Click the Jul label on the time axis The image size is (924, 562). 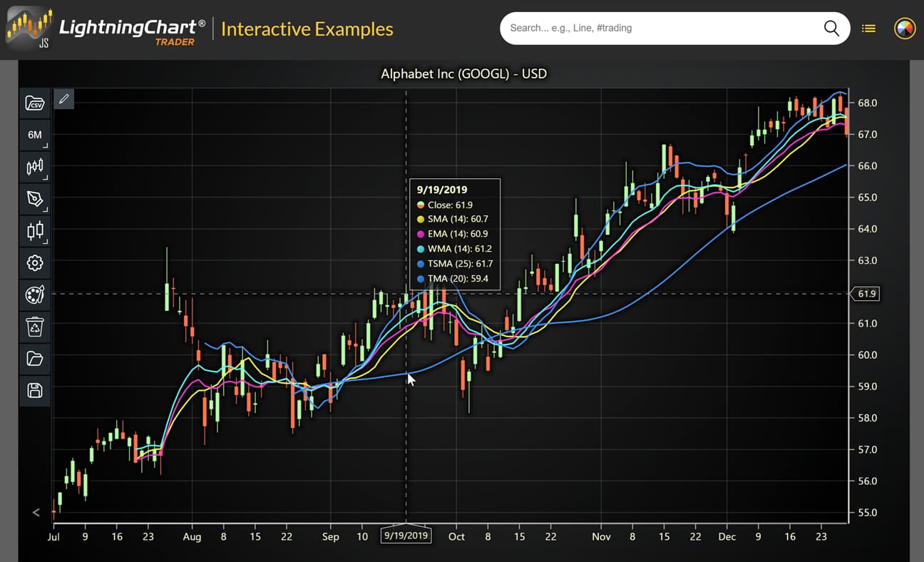click(53, 536)
